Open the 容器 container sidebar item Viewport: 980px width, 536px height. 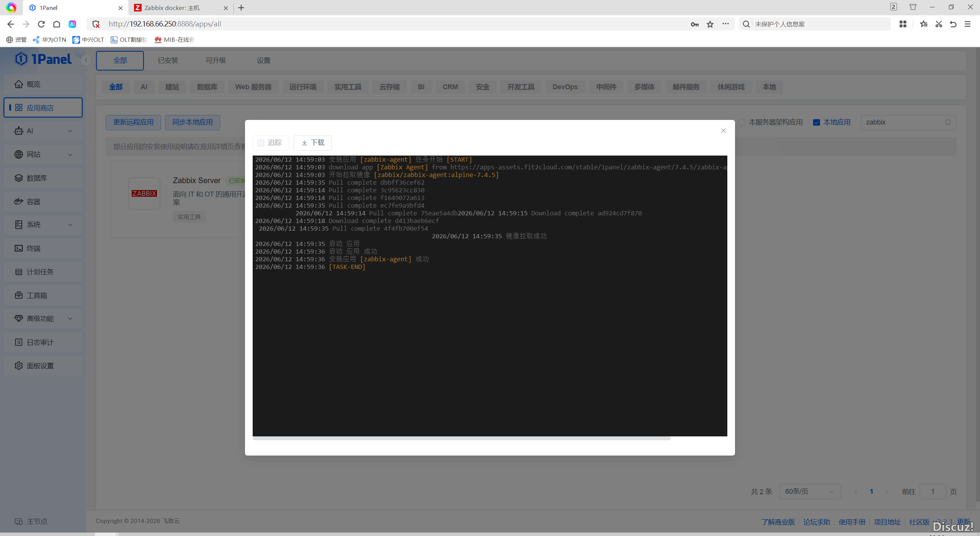point(43,202)
